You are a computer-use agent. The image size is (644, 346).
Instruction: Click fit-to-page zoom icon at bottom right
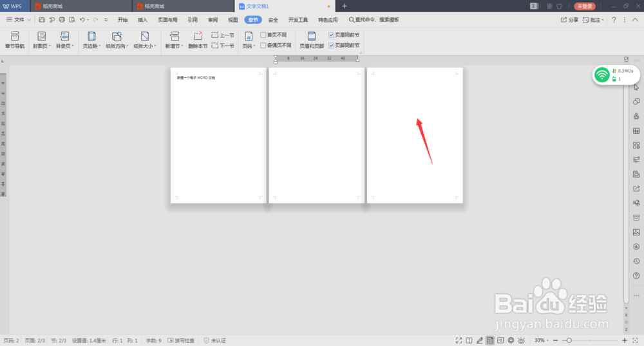pyautogui.click(x=635, y=340)
